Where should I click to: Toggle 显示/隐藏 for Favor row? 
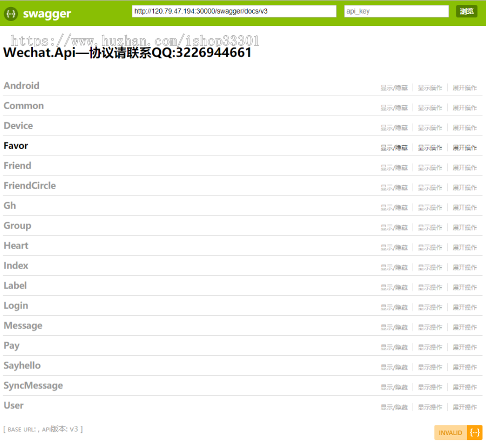(x=394, y=147)
